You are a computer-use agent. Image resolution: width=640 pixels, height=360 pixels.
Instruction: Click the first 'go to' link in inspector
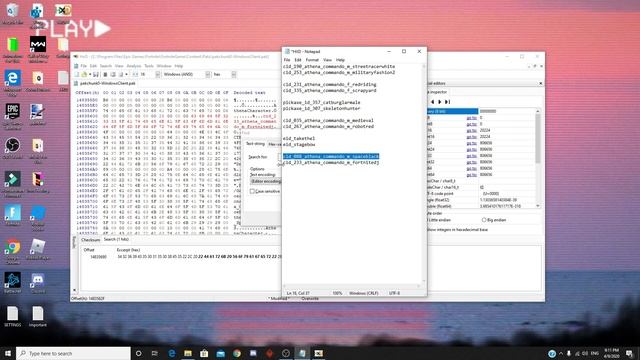(x=471, y=118)
